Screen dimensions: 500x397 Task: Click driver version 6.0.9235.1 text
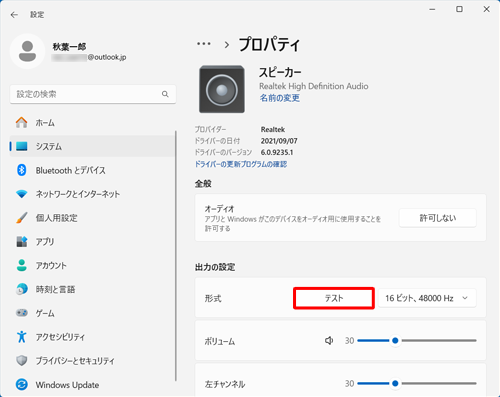point(277,152)
